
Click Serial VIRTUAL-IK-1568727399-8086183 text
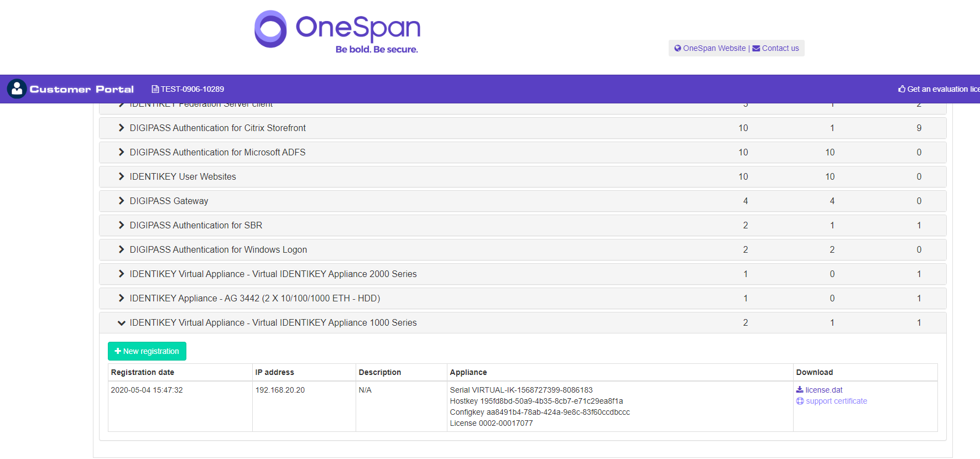point(521,390)
